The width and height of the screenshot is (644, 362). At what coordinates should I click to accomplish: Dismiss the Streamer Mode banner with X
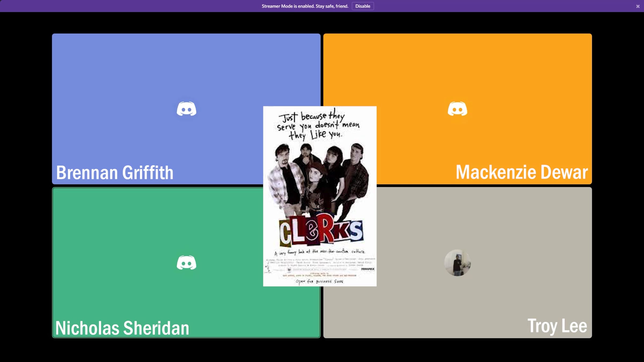click(x=638, y=6)
